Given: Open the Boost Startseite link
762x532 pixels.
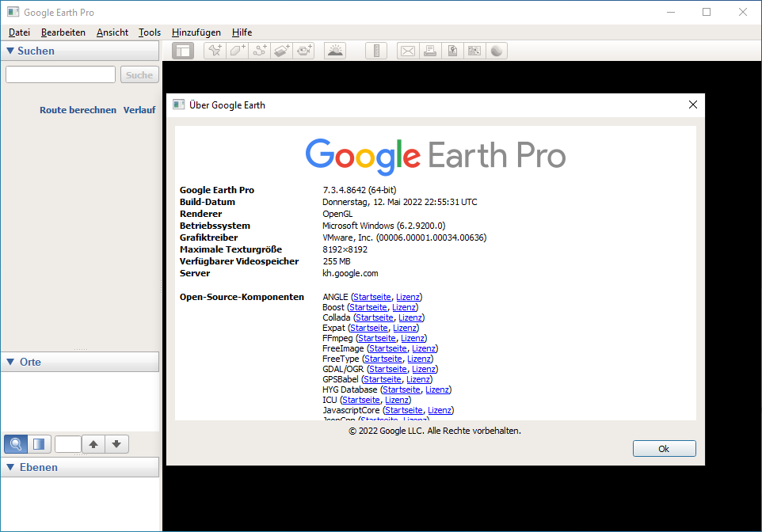Looking at the screenshot, I should [x=368, y=307].
